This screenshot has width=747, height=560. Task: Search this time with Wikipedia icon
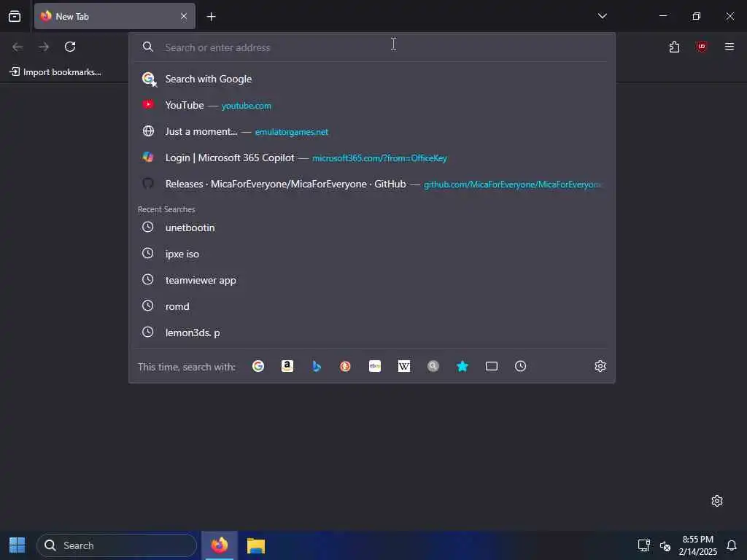[x=404, y=366]
